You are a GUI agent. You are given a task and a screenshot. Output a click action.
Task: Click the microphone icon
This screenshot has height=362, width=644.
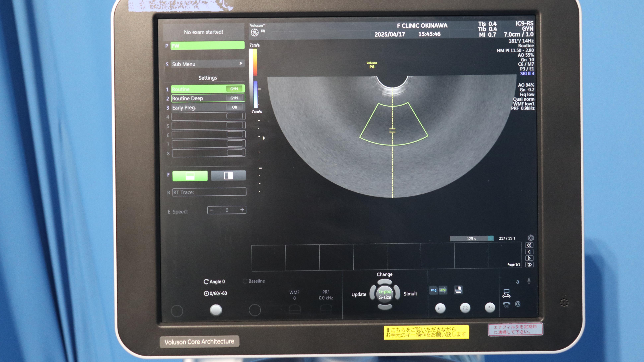pyautogui.click(x=529, y=281)
